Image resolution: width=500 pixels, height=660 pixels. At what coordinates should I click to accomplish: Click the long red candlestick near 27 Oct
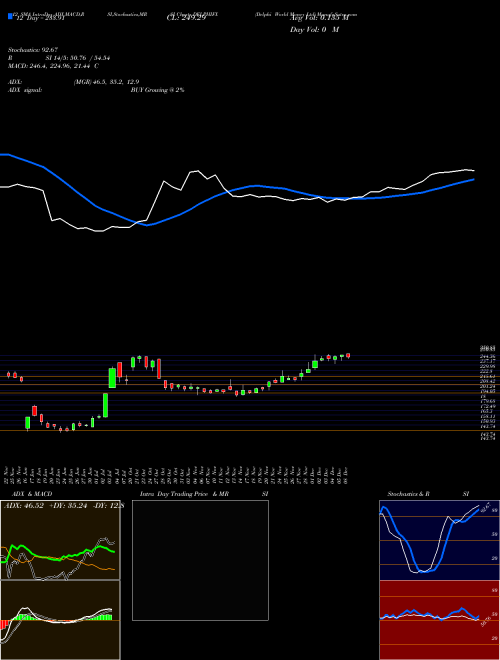tap(159, 369)
